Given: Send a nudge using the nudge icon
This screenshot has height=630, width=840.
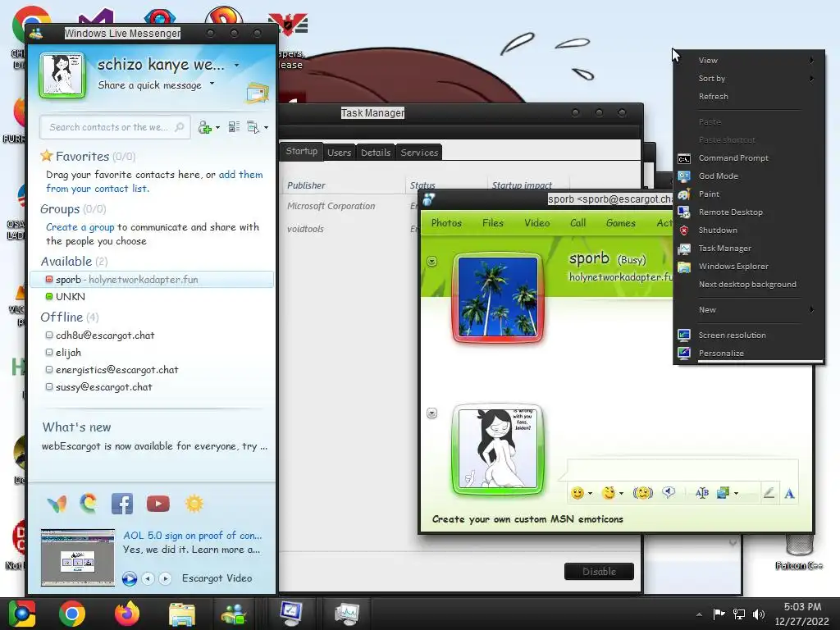Looking at the screenshot, I should [642, 493].
